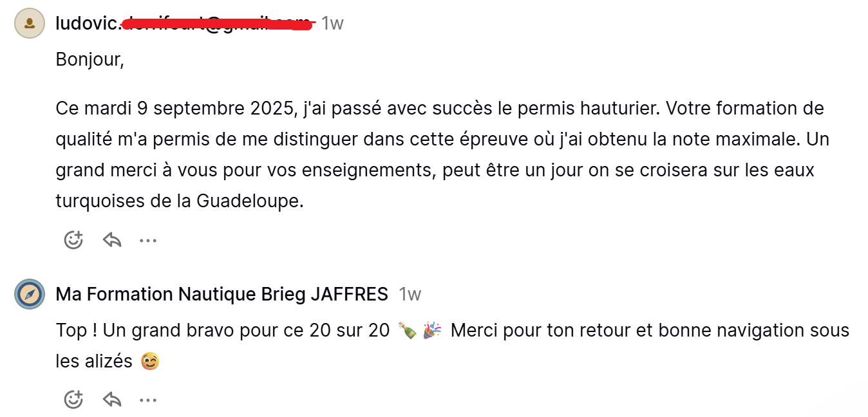Click the 1w timestamp on Brieg's reply
The width and height of the screenshot is (868, 417).
pos(410,295)
